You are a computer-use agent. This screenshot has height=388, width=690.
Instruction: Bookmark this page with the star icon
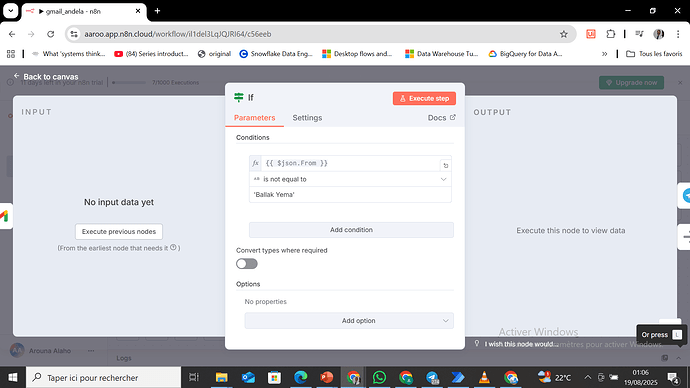click(564, 34)
